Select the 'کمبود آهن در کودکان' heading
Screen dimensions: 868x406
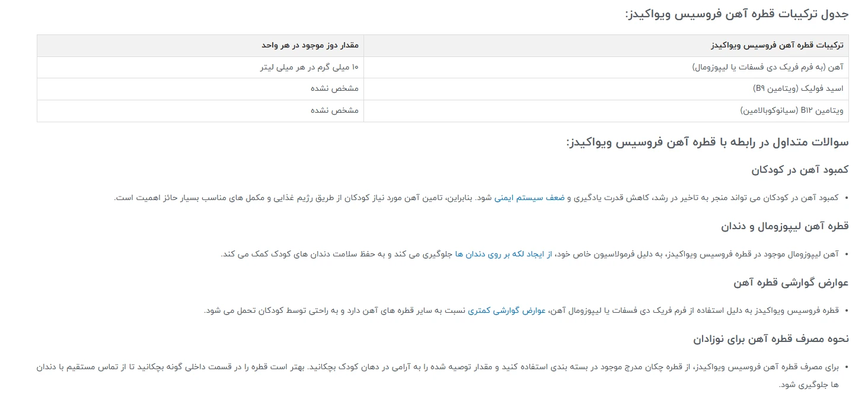click(800, 170)
